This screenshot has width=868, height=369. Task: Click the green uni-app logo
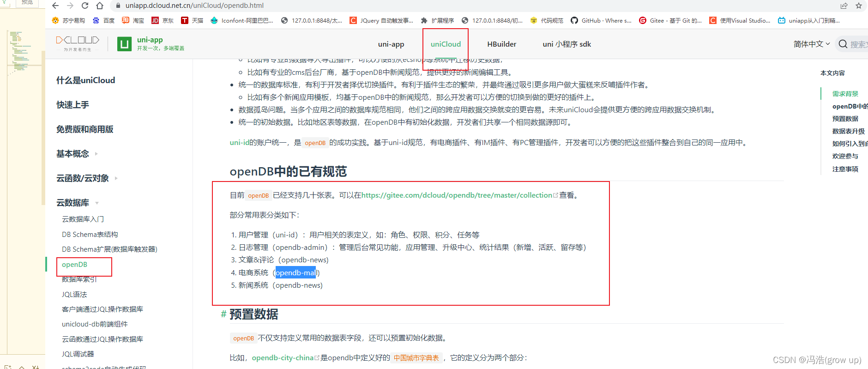[124, 44]
